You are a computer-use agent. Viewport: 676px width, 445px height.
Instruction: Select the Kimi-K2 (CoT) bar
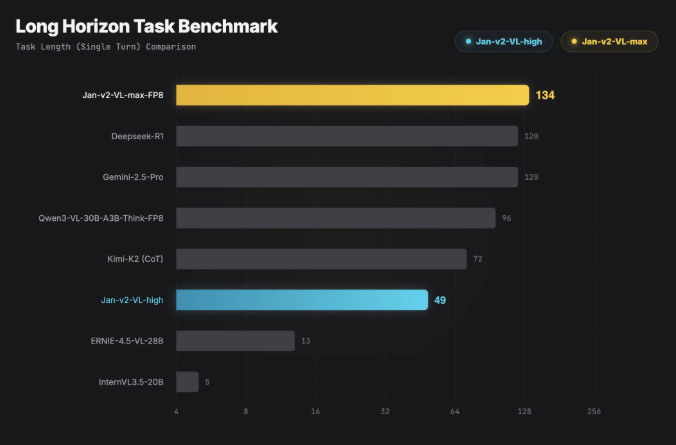[x=321, y=259]
